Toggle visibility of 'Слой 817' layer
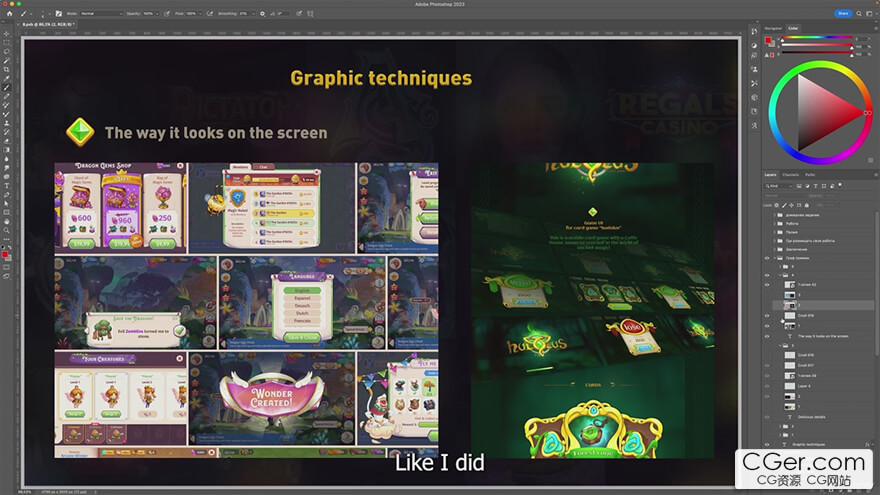 (767, 365)
